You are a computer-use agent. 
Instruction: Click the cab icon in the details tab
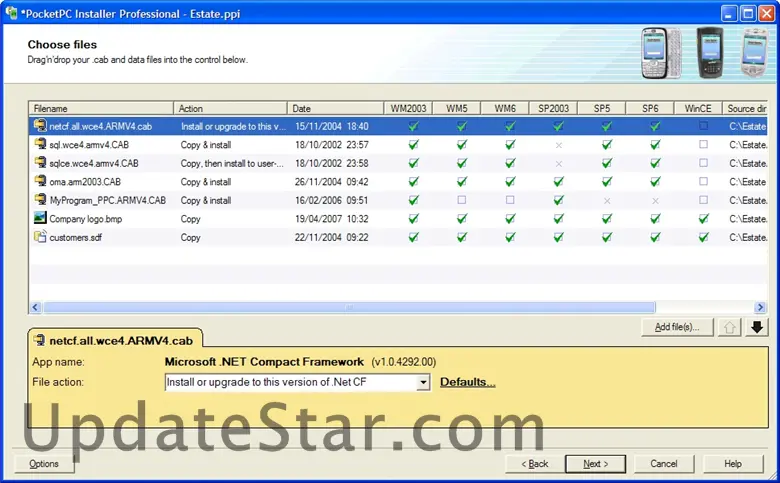[39, 340]
